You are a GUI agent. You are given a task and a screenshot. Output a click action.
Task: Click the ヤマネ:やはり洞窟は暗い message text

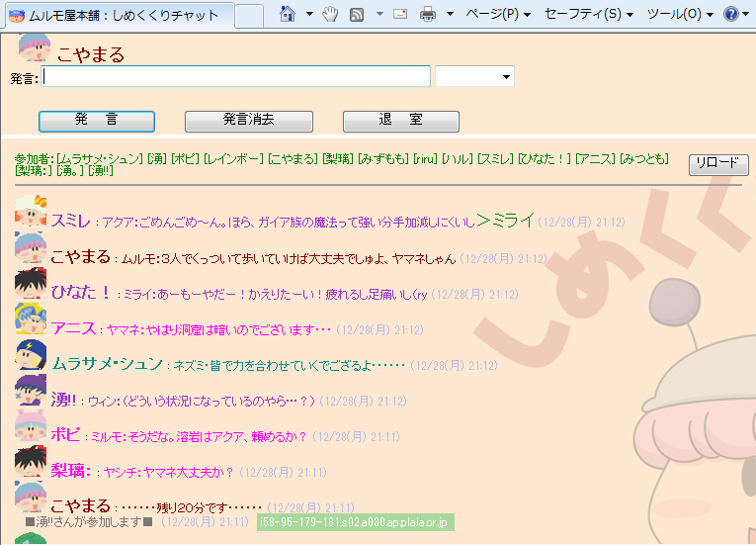point(218,329)
